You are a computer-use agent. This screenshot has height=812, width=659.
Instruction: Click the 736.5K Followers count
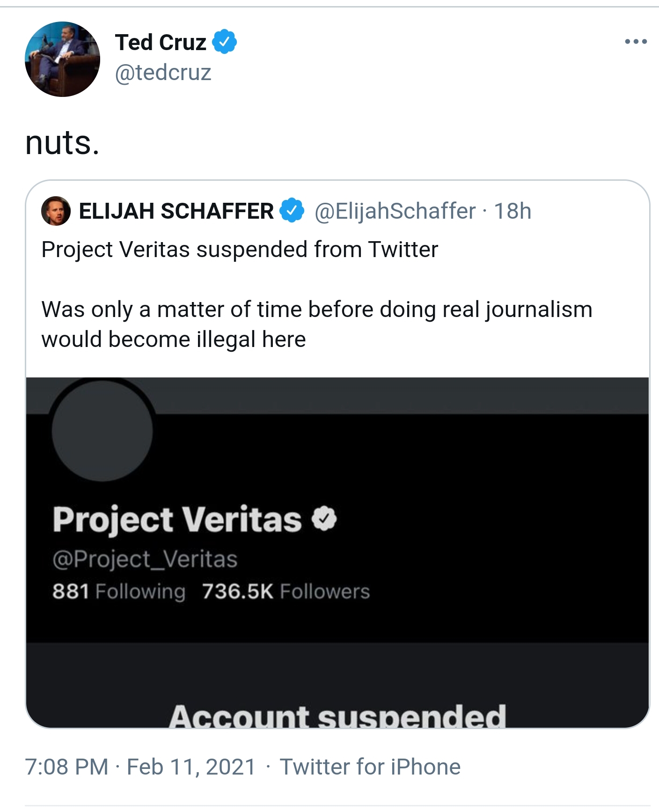coord(286,591)
